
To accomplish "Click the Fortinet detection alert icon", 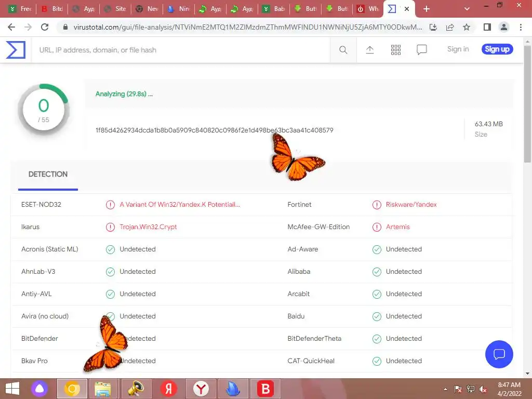I will coord(377,205).
